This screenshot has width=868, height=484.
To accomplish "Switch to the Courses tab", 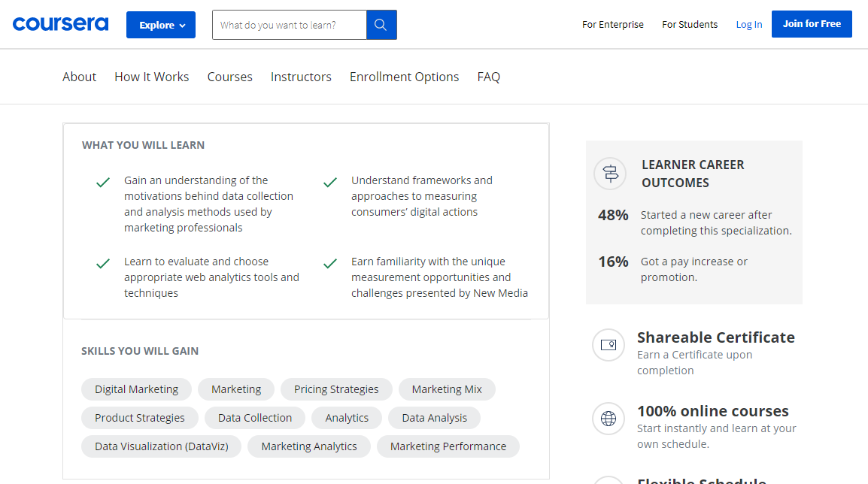I will [x=229, y=76].
